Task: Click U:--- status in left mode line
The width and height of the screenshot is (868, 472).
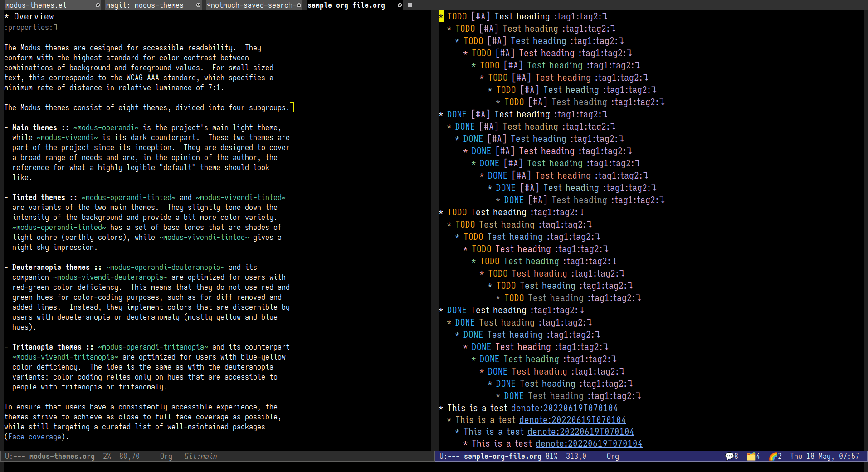Action: [x=15, y=456]
